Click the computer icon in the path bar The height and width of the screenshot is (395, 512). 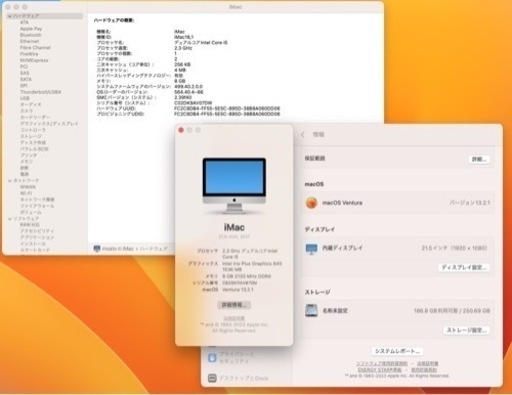pyautogui.click(x=97, y=249)
